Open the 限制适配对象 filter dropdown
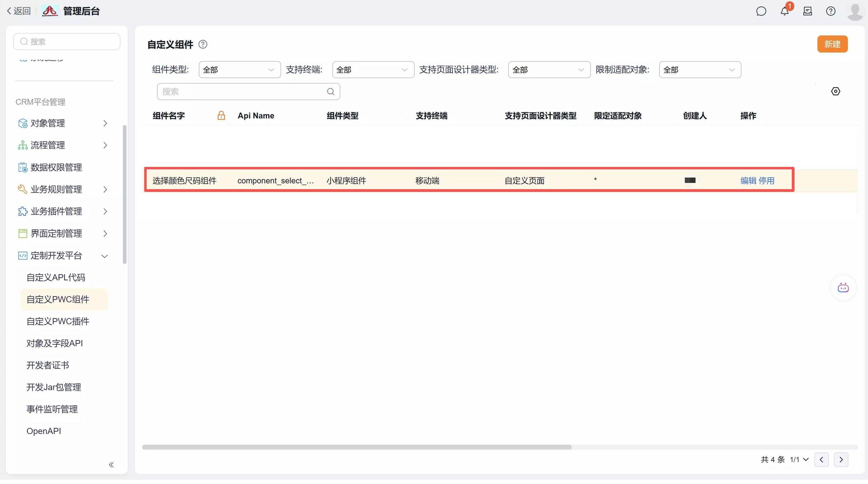 click(x=699, y=70)
